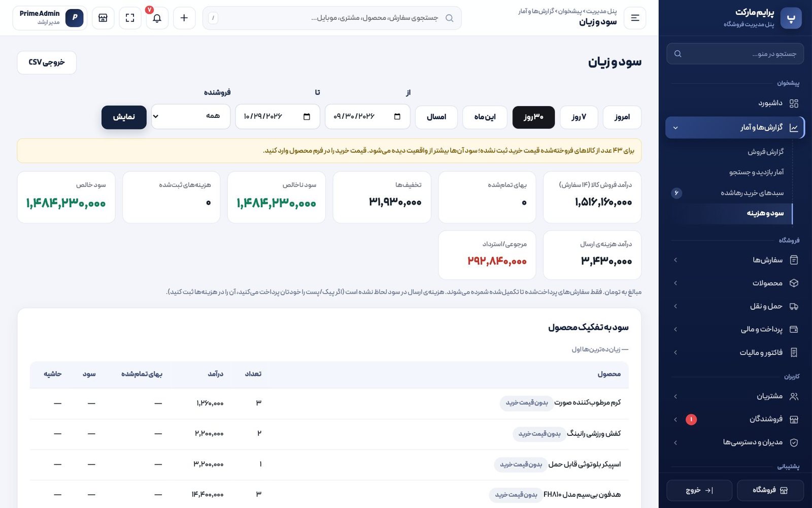Click the محصولات box icon

tap(794, 283)
